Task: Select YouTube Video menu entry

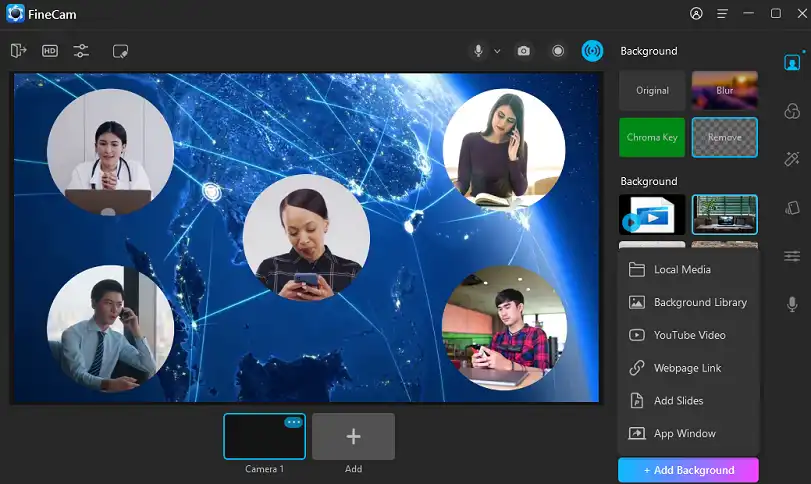Action: click(x=688, y=335)
